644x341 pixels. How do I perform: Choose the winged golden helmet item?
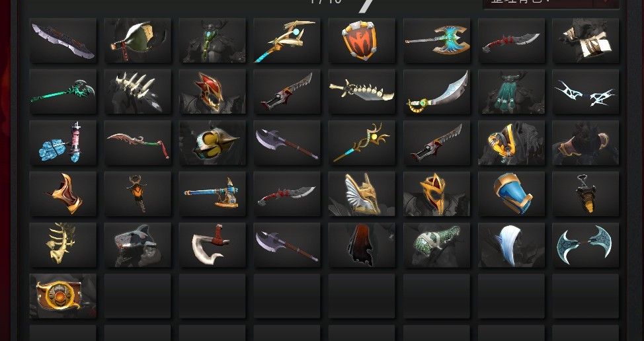click(362, 194)
